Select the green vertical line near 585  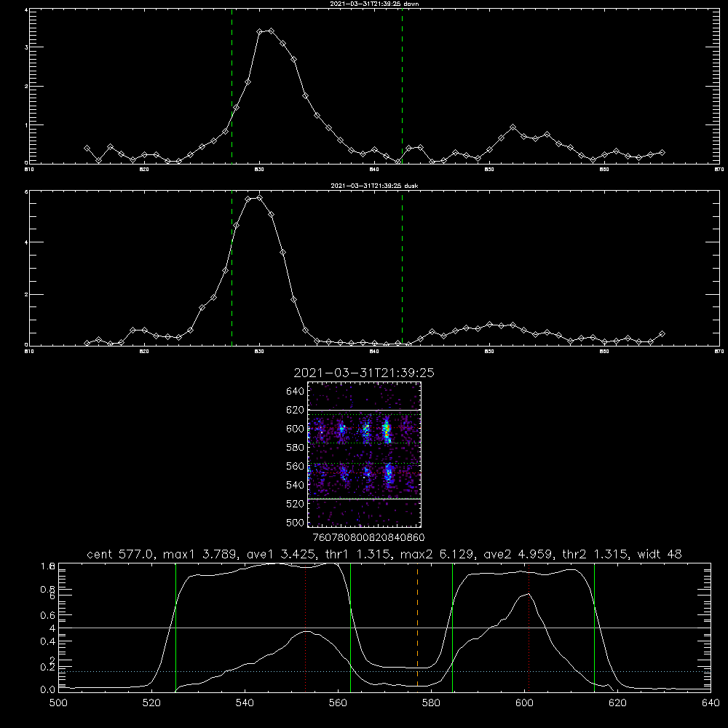point(452,627)
